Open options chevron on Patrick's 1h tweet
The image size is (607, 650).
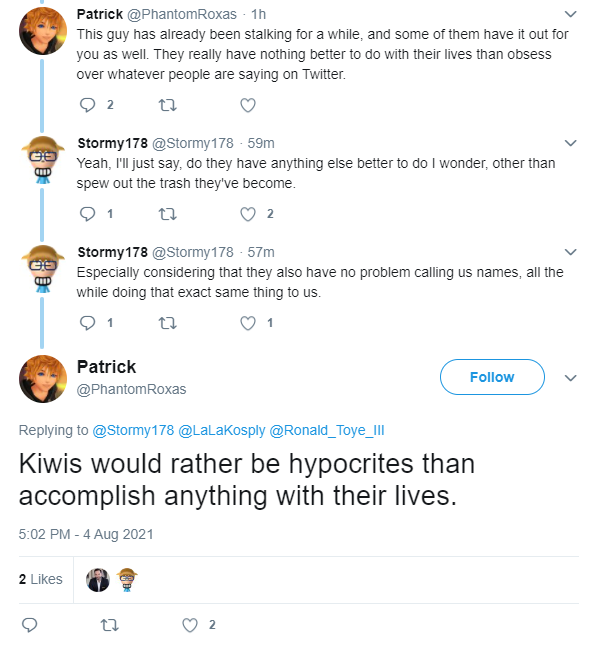tap(571, 14)
